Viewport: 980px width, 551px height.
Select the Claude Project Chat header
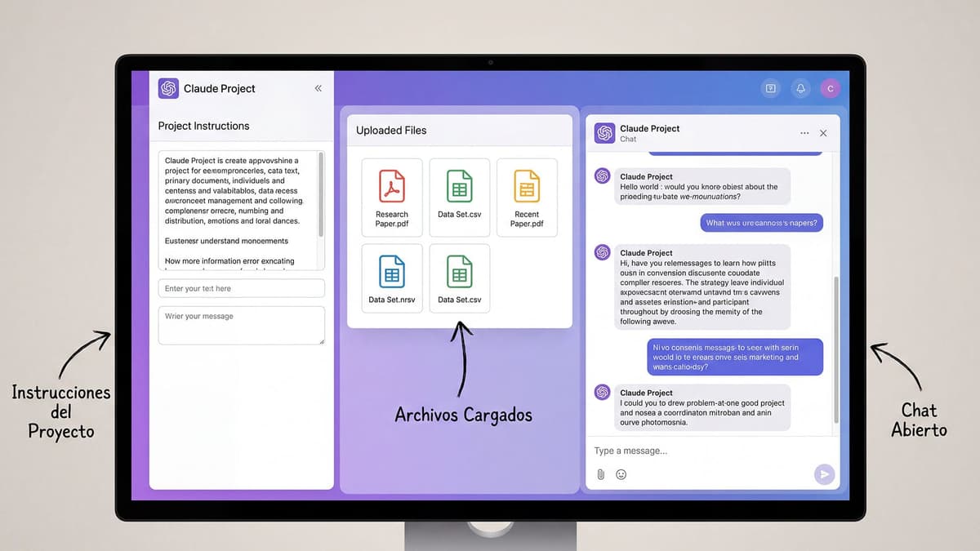pos(649,132)
